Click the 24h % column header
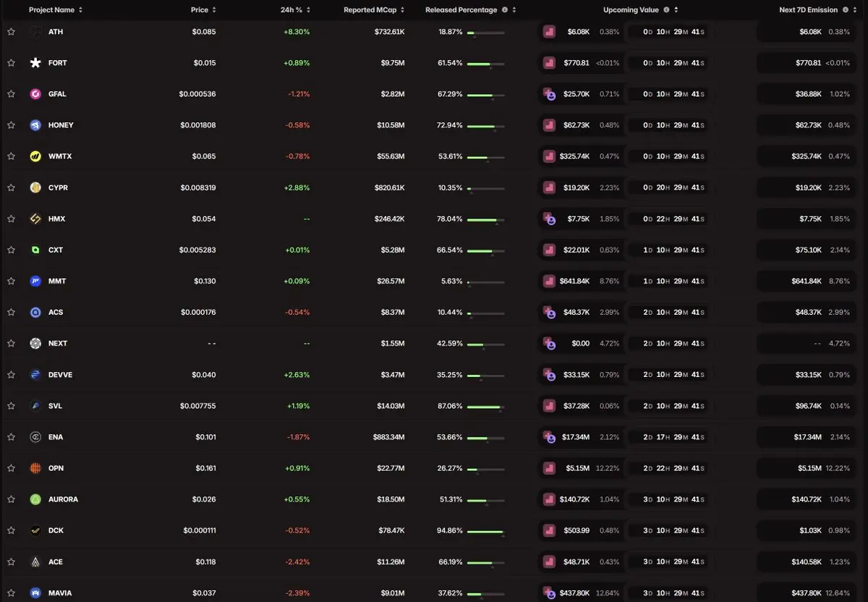 (292, 10)
